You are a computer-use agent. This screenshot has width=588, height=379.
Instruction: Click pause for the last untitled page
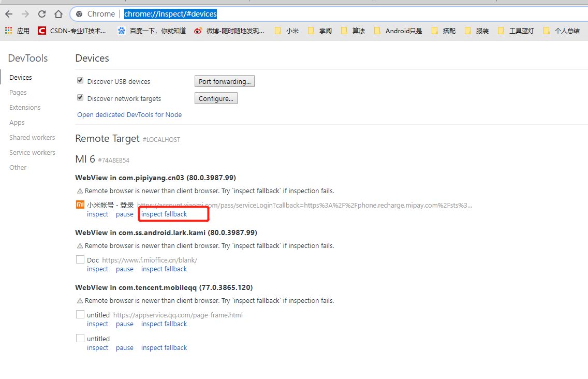125,347
